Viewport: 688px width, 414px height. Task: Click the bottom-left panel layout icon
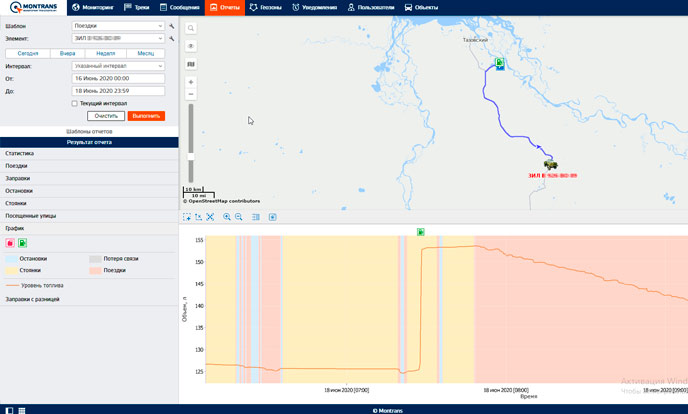click(x=10, y=410)
